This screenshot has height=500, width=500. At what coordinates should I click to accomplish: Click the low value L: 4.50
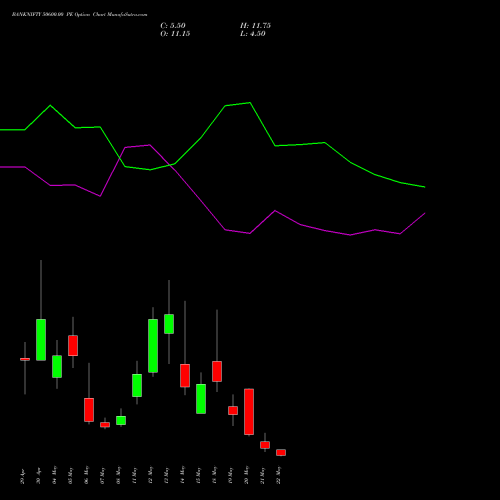pos(253,34)
